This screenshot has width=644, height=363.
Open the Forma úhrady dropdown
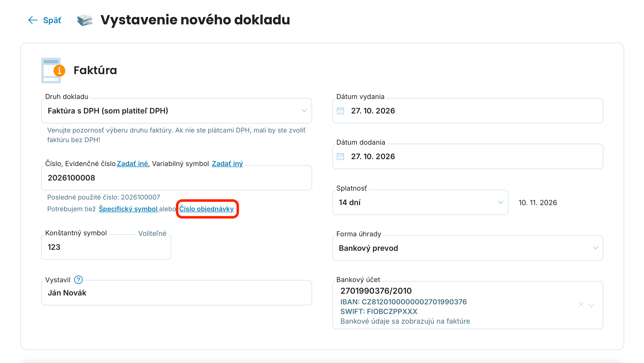pyautogui.click(x=468, y=248)
